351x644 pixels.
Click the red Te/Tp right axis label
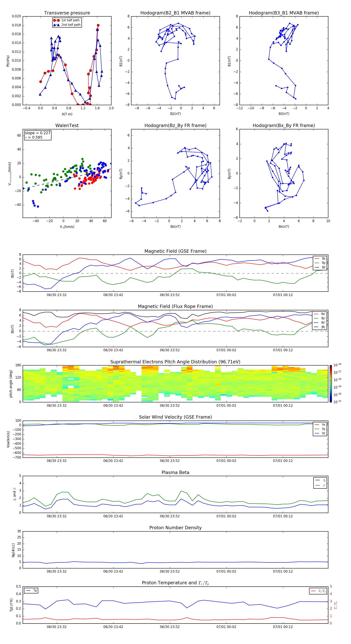pos(336,605)
